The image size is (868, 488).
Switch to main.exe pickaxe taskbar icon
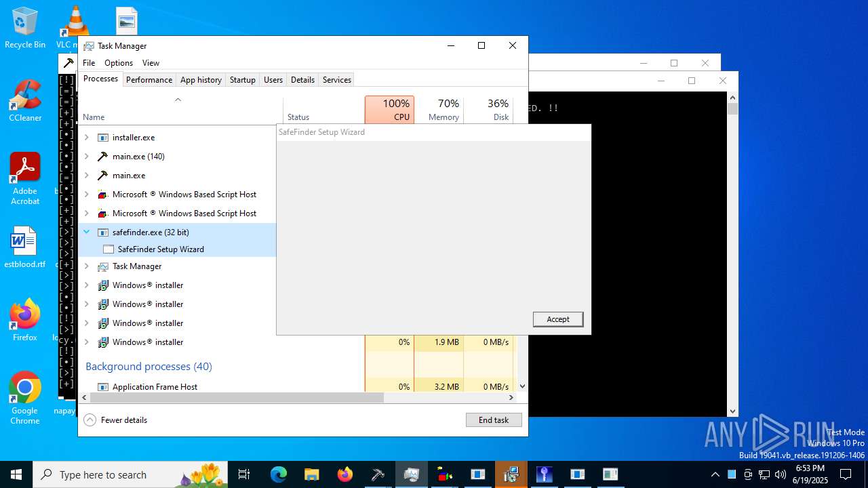coord(378,474)
